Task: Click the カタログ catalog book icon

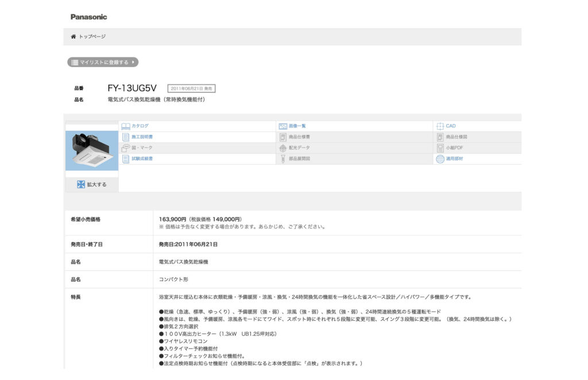Action: tap(125, 126)
